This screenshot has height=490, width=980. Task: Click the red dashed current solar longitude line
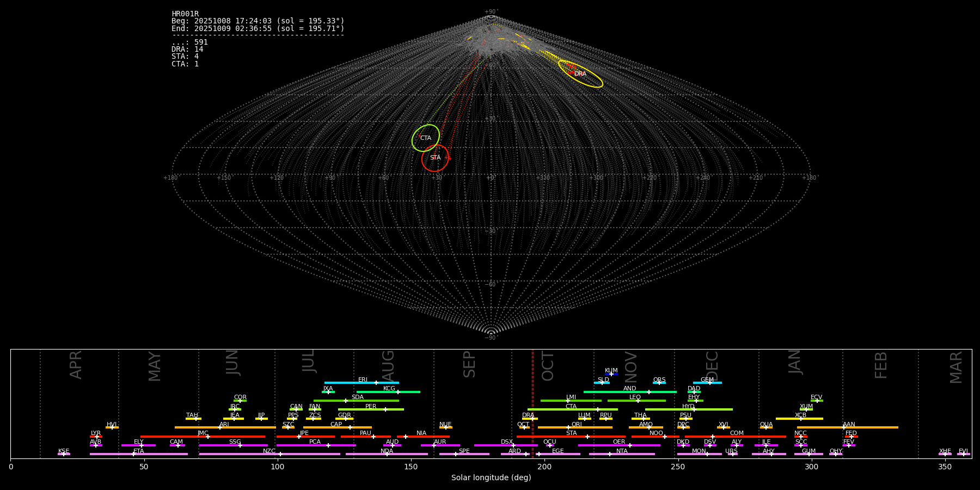pos(532,403)
